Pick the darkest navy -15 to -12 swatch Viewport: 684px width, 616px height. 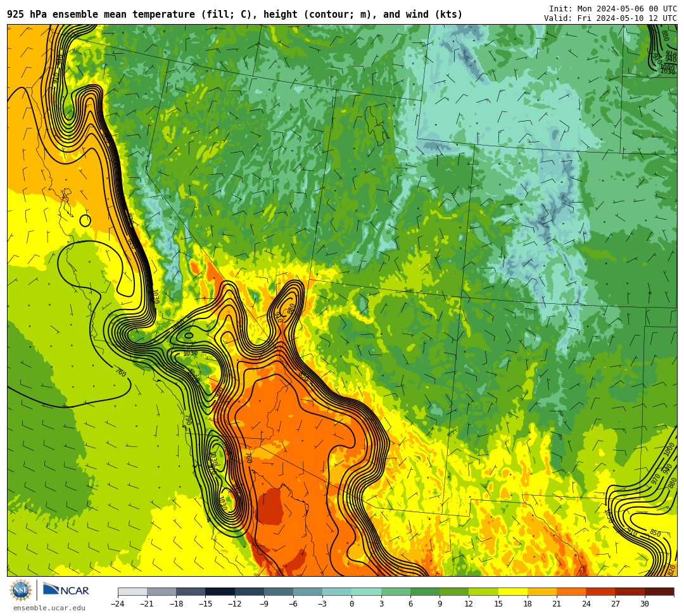tap(220, 591)
